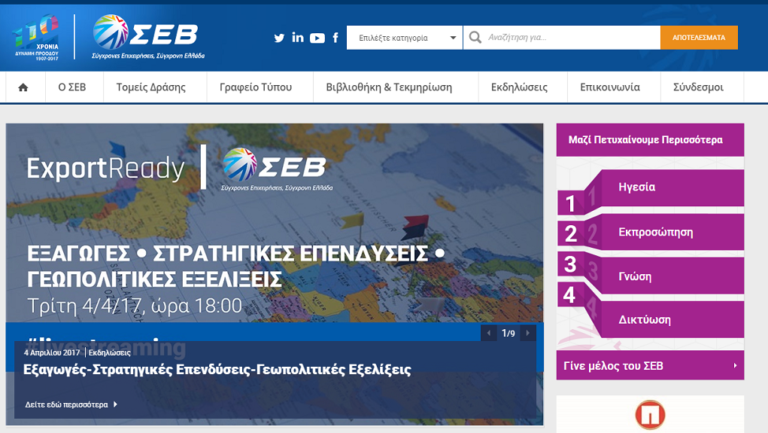Viewport: 768px width, 433px height.
Task: Click the ΣΕΒ logo in the header
Action: click(148, 37)
